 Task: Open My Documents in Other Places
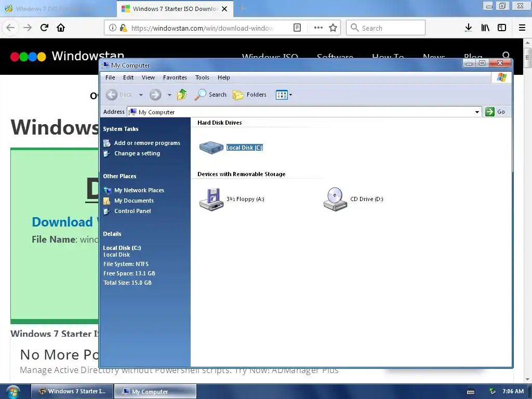(134, 201)
